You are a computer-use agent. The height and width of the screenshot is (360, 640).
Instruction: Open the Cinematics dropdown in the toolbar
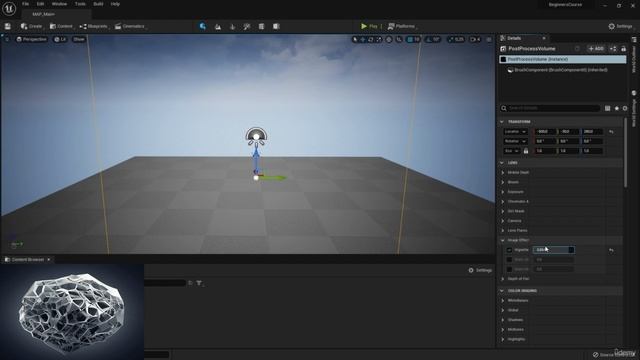[x=131, y=26]
